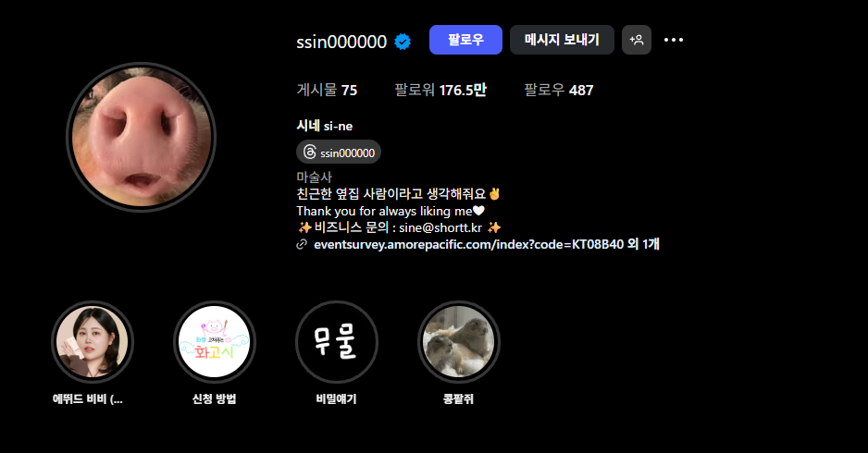The width and height of the screenshot is (868, 453).
Task: Open the 비밀얘기 story highlight circle
Action: pos(337,342)
